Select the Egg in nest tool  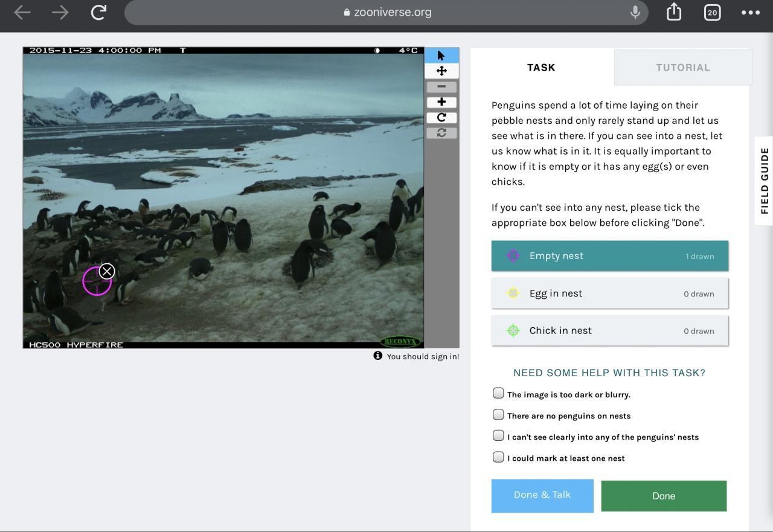pyautogui.click(x=610, y=293)
